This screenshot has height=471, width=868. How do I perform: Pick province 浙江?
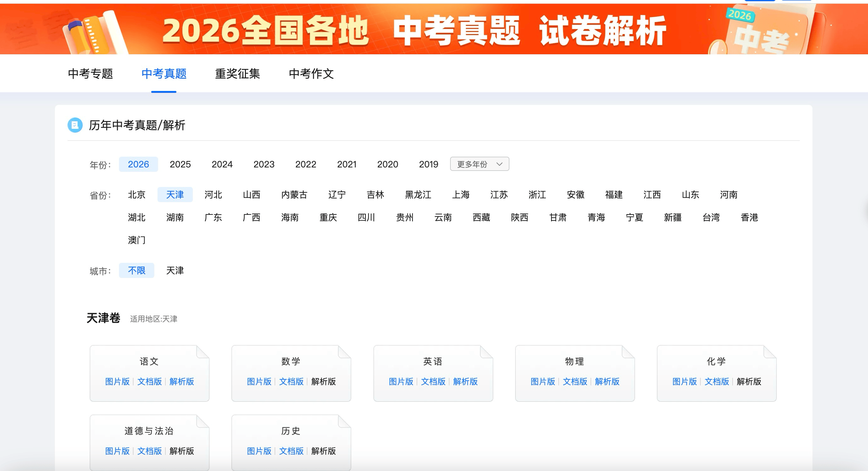(x=538, y=195)
